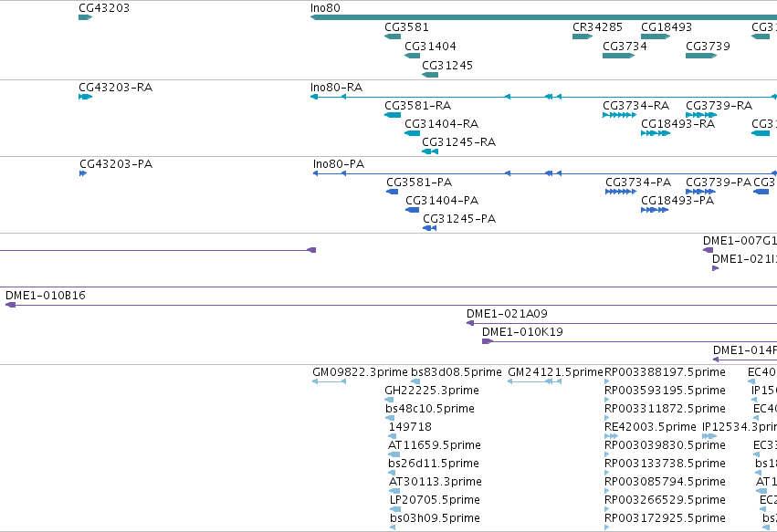777x532 pixels.
Task: Click the bs48c10.5prime EST label
Action: [x=430, y=409]
